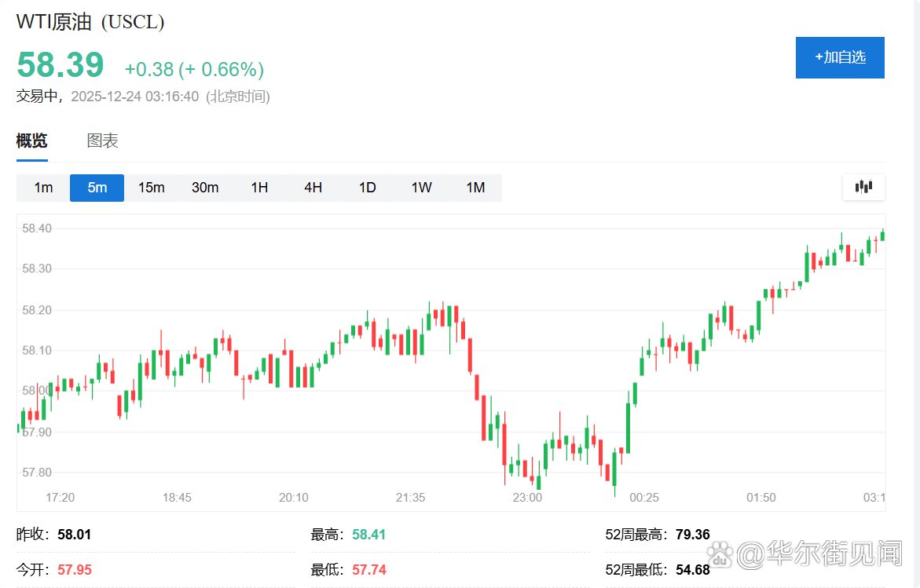Screen dimensions: 920x588
Task: Click the 最低 57.74 value
Action: [368, 569]
